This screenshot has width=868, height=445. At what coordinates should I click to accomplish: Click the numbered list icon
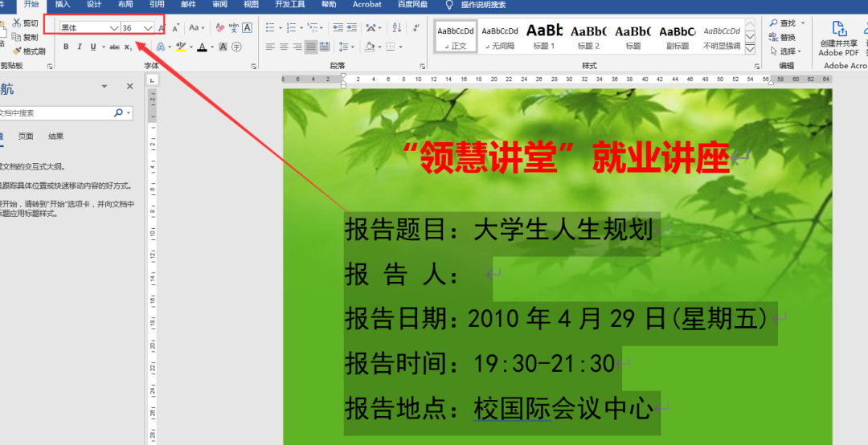[291, 27]
